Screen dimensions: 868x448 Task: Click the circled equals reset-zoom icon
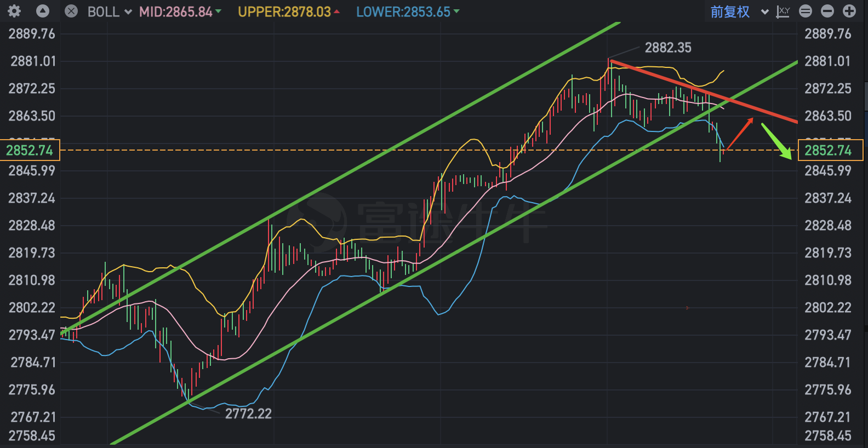[806, 11]
